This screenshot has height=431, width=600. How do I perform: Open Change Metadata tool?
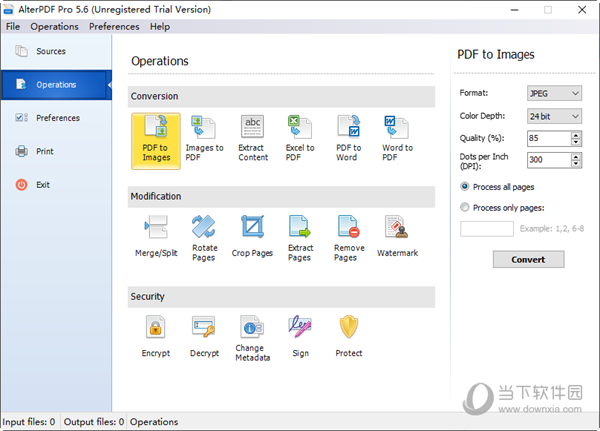pyautogui.click(x=253, y=338)
